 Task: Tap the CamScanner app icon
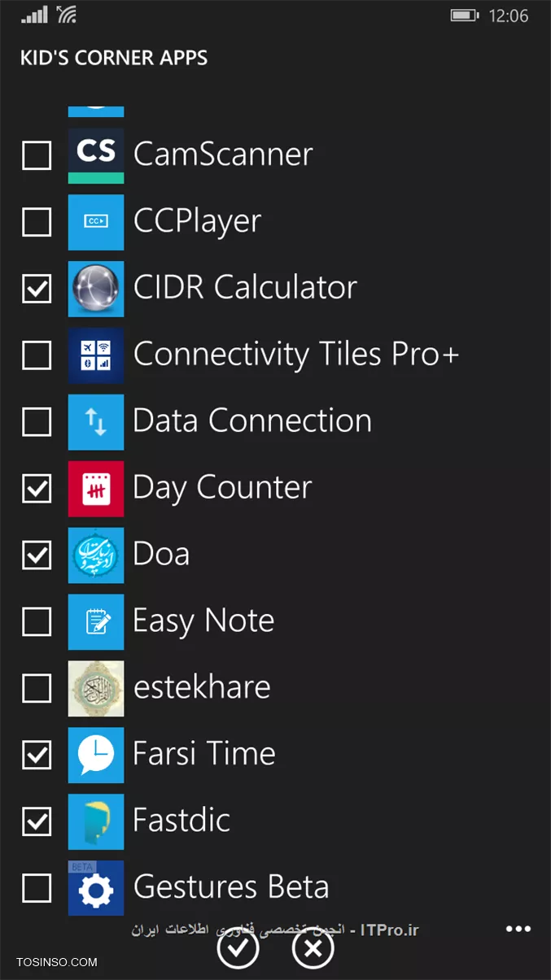click(96, 155)
